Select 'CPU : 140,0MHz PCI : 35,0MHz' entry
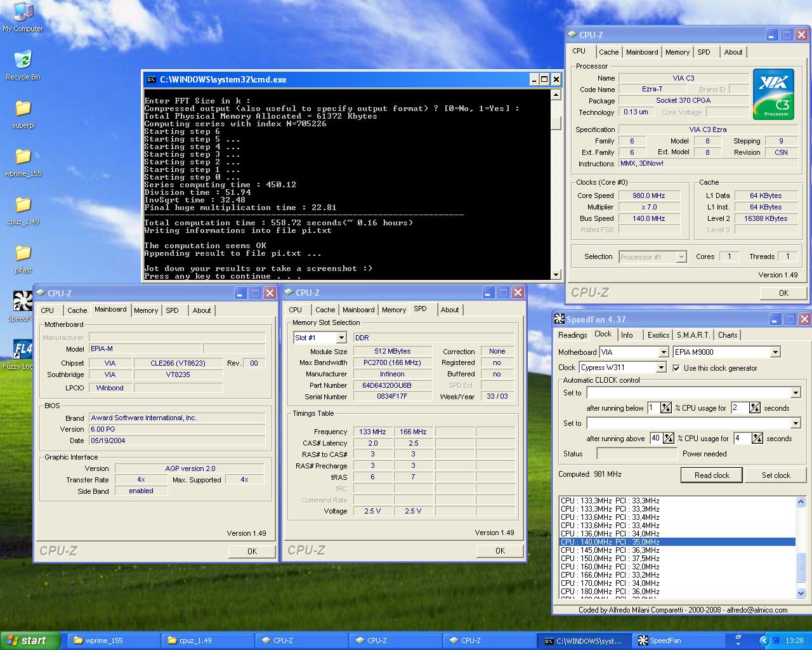812x650 pixels. pyautogui.click(x=677, y=542)
